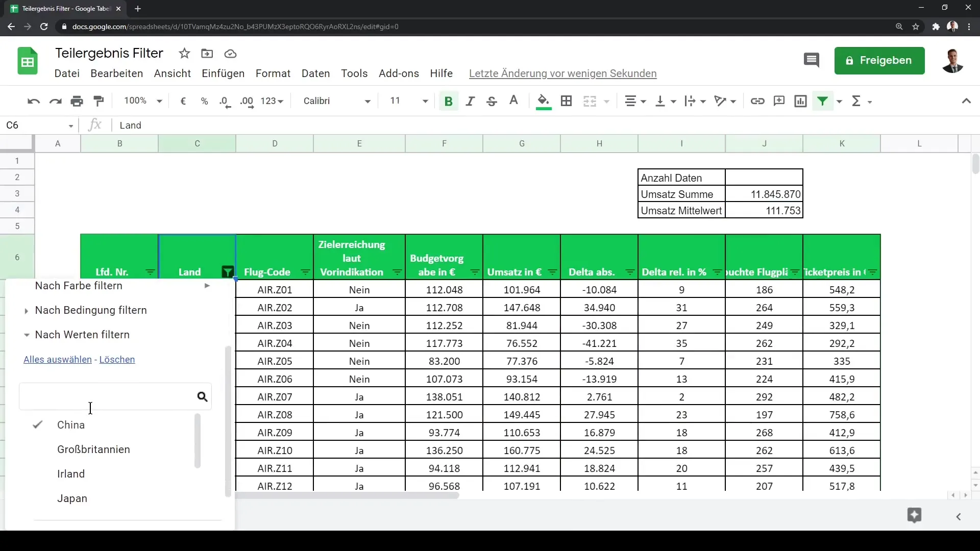The image size is (980, 551).
Task: Toggle italic formatting
Action: (x=470, y=101)
